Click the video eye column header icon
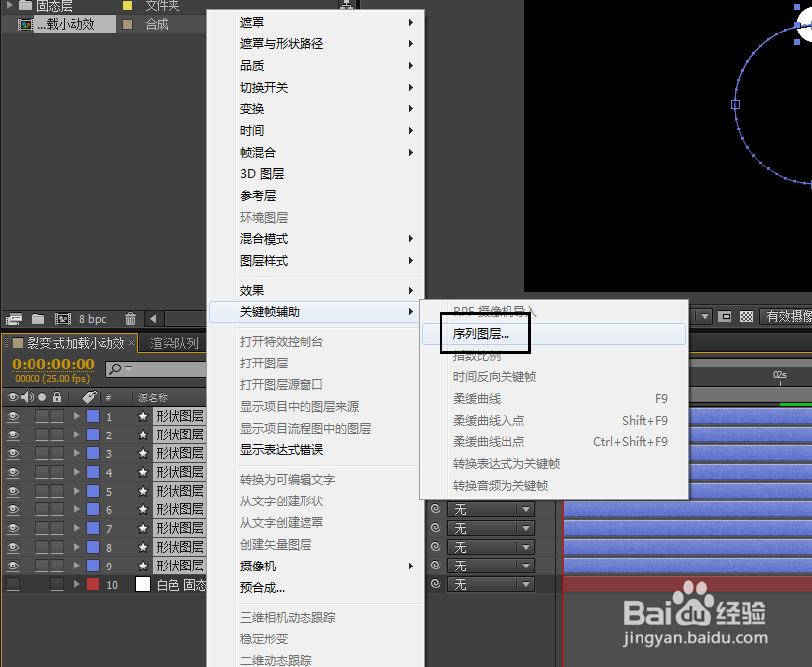This screenshot has width=812, height=667. [12, 397]
